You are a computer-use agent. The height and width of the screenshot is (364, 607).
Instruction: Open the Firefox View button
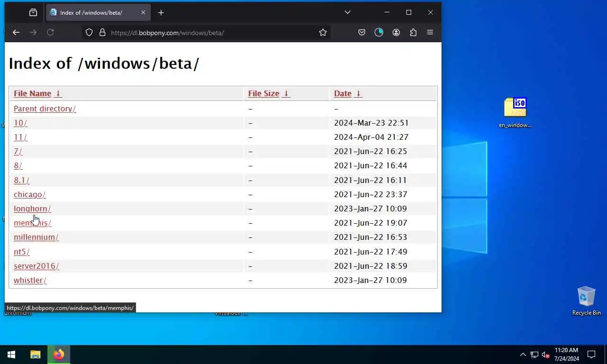tap(33, 12)
